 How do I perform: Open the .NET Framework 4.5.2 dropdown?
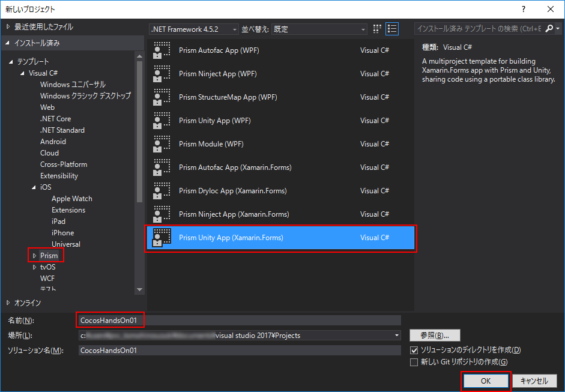point(194,29)
